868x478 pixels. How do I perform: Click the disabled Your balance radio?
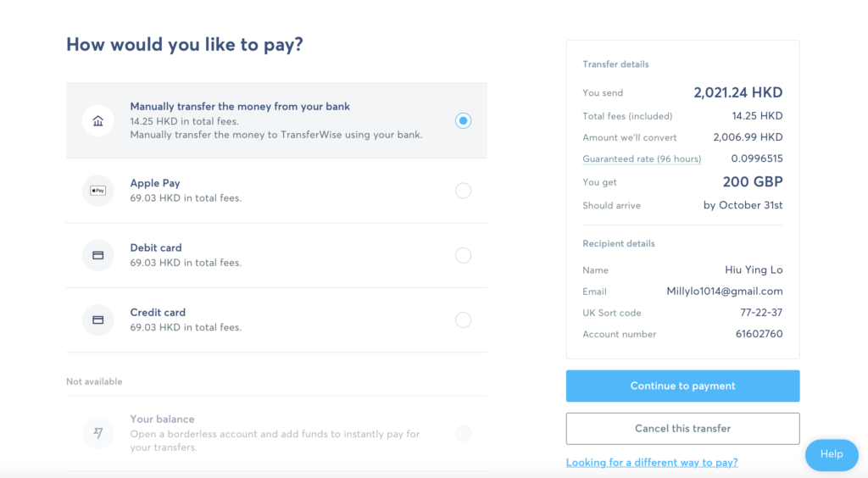pos(464,432)
